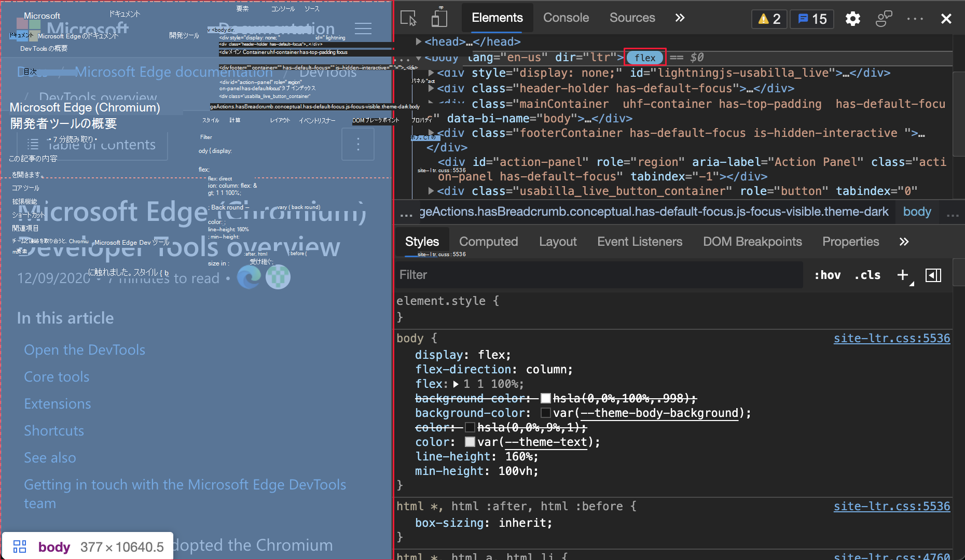Viewport: 965px width, 560px height.
Task: Click the warnings icon showing 2 warnings
Action: [x=769, y=19]
